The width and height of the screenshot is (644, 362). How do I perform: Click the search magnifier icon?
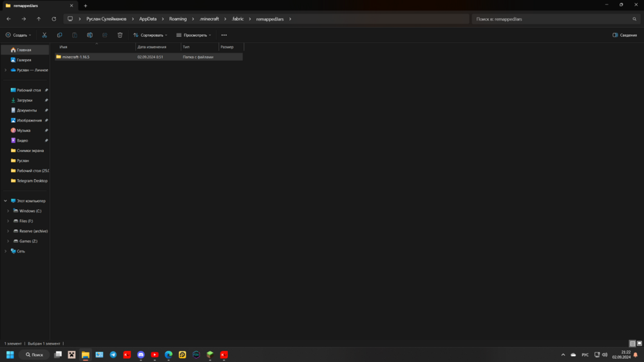634,19
